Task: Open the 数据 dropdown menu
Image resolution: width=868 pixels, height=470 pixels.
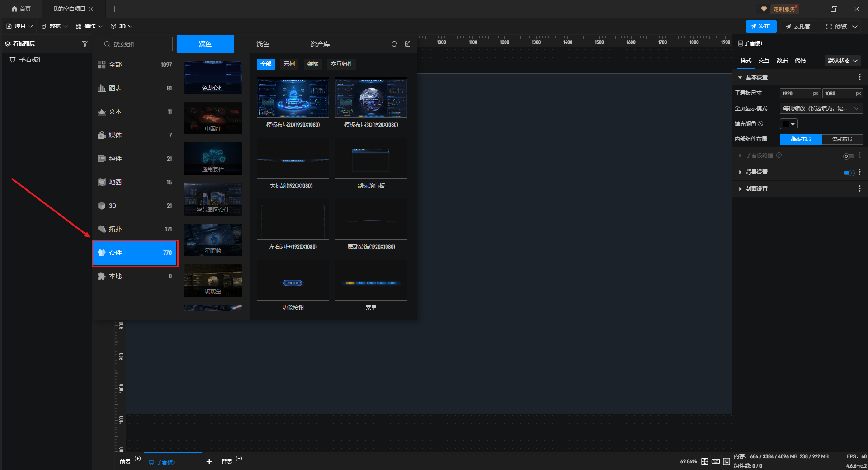Action: pos(54,26)
